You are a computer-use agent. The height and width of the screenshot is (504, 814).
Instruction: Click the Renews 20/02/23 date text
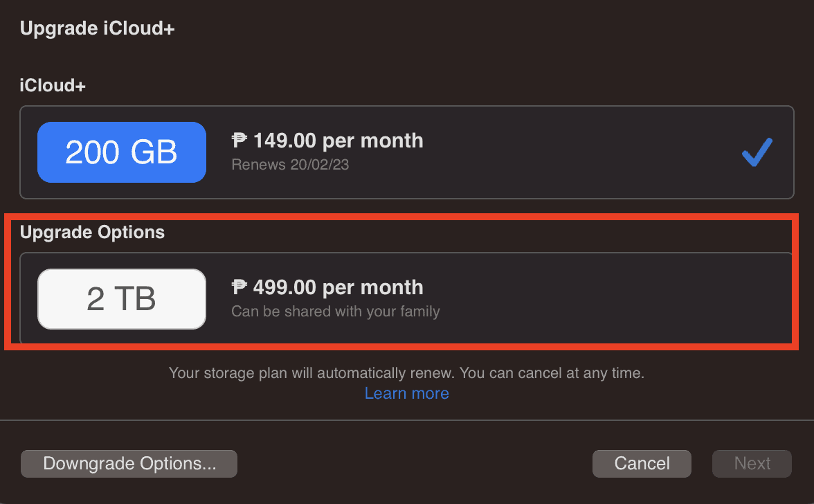point(290,165)
